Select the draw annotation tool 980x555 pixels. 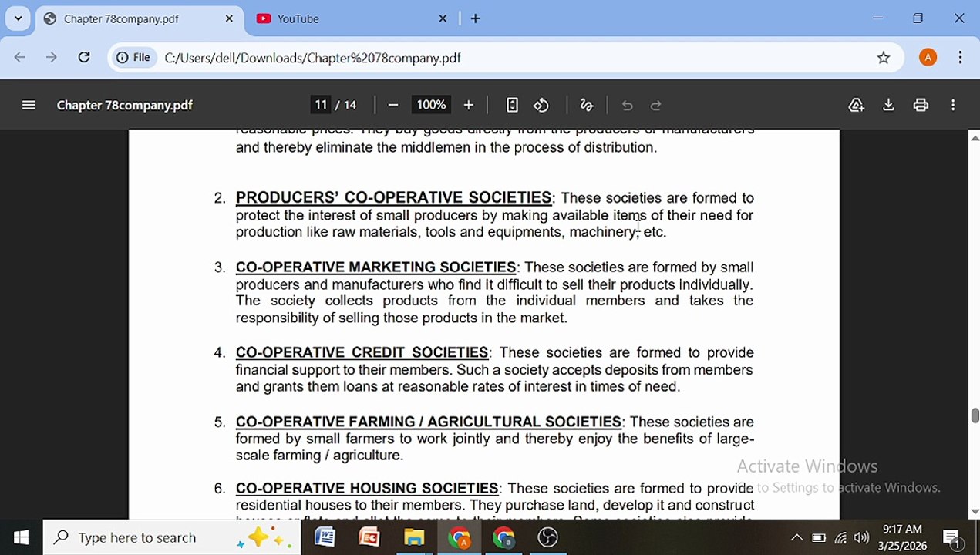click(x=587, y=105)
